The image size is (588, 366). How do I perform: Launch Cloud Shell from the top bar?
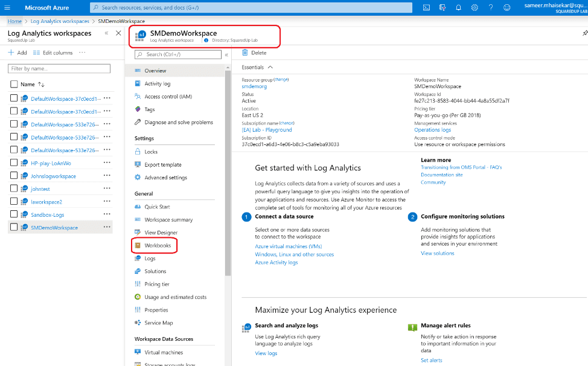pos(426,7)
